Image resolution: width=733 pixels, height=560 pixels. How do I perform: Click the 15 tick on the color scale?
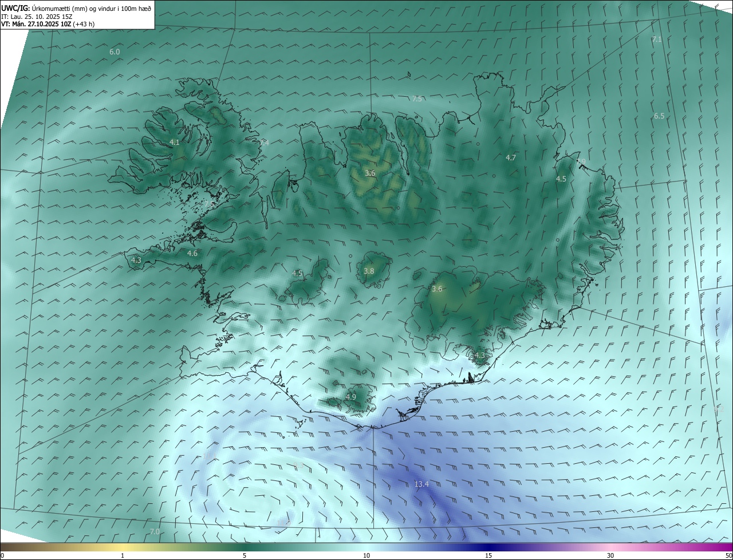coord(488,555)
